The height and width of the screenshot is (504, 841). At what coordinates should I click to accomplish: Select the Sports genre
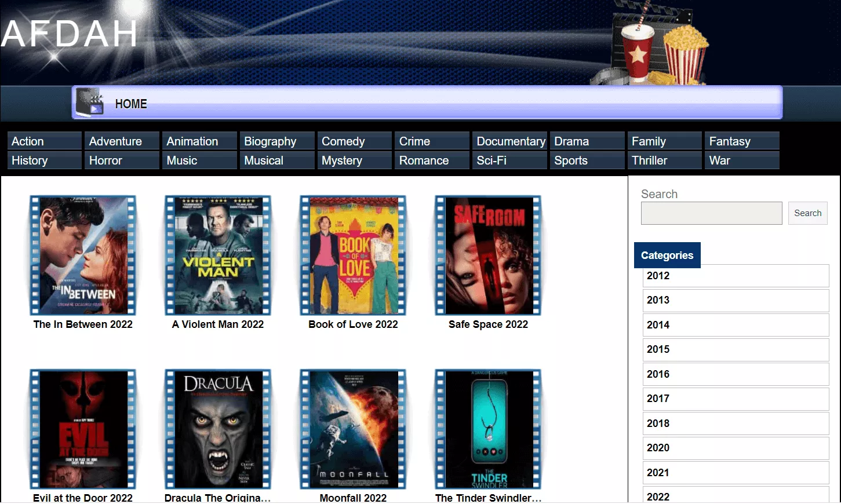(x=588, y=160)
